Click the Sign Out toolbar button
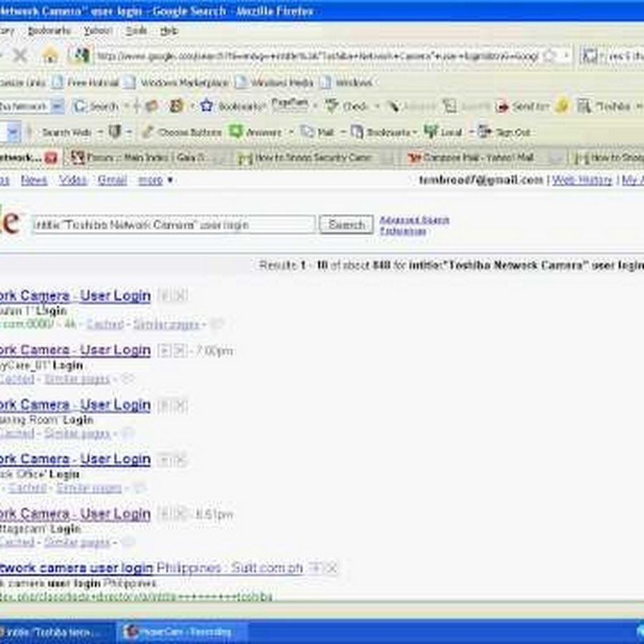This screenshot has width=644, height=644. point(504,132)
